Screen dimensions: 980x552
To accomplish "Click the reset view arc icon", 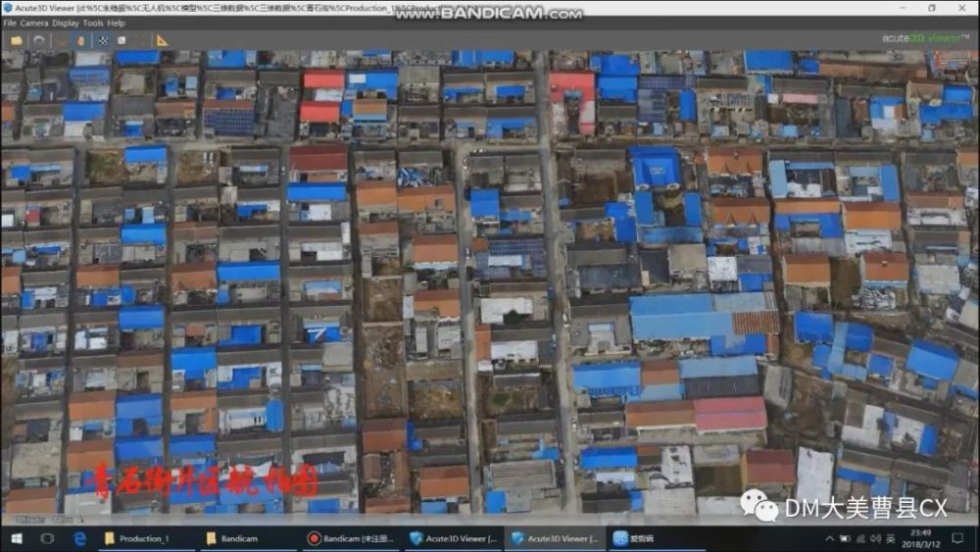I will click(39, 40).
